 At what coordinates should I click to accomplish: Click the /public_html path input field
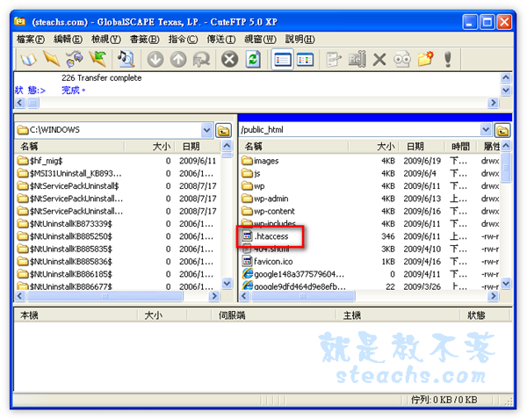[359, 130]
